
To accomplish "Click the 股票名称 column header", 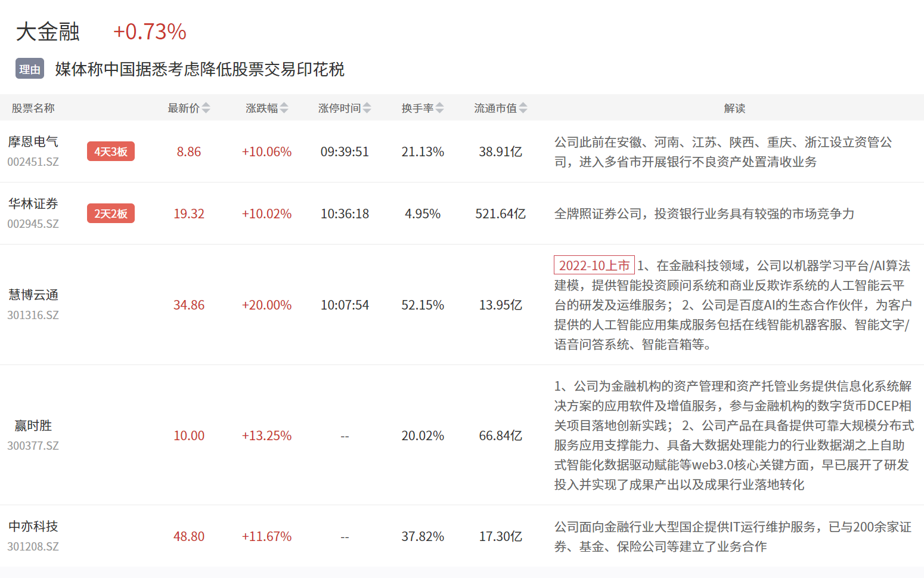I will tap(33, 108).
